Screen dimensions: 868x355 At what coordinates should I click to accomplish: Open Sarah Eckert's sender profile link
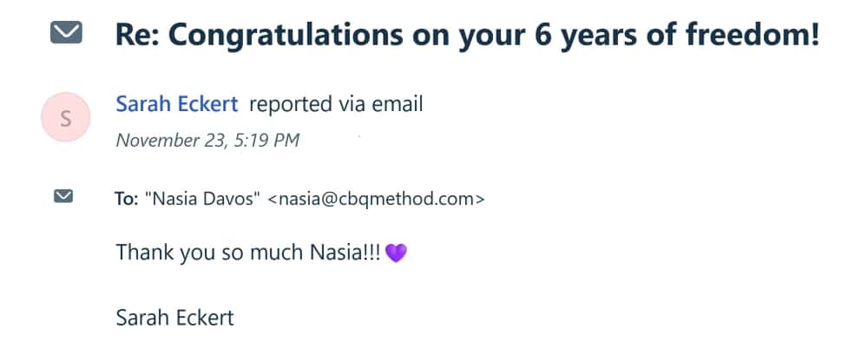177,105
